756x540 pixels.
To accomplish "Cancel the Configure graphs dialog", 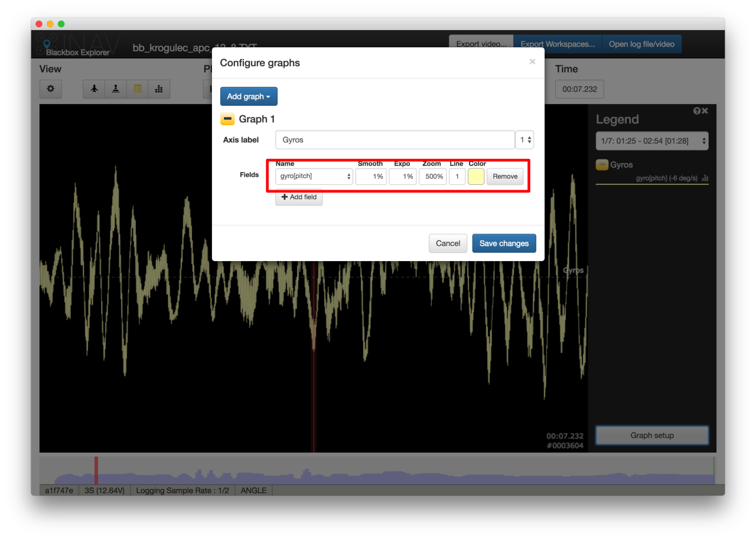I will (448, 243).
